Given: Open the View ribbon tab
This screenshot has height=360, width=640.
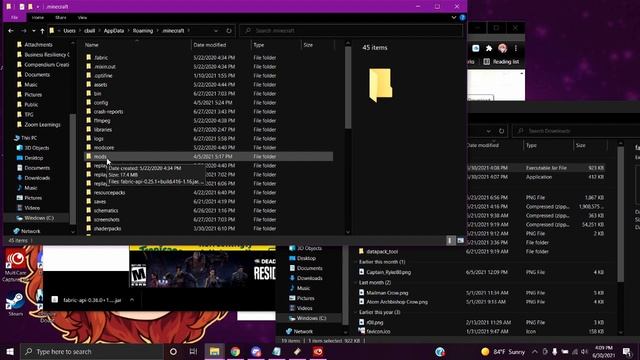Looking at the screenshot, I should coord(82,18).
